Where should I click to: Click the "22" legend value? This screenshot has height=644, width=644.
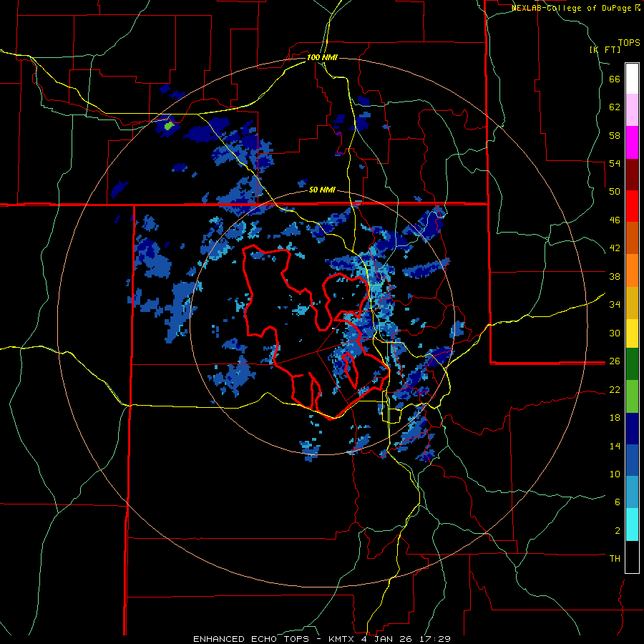click(615, 389)
